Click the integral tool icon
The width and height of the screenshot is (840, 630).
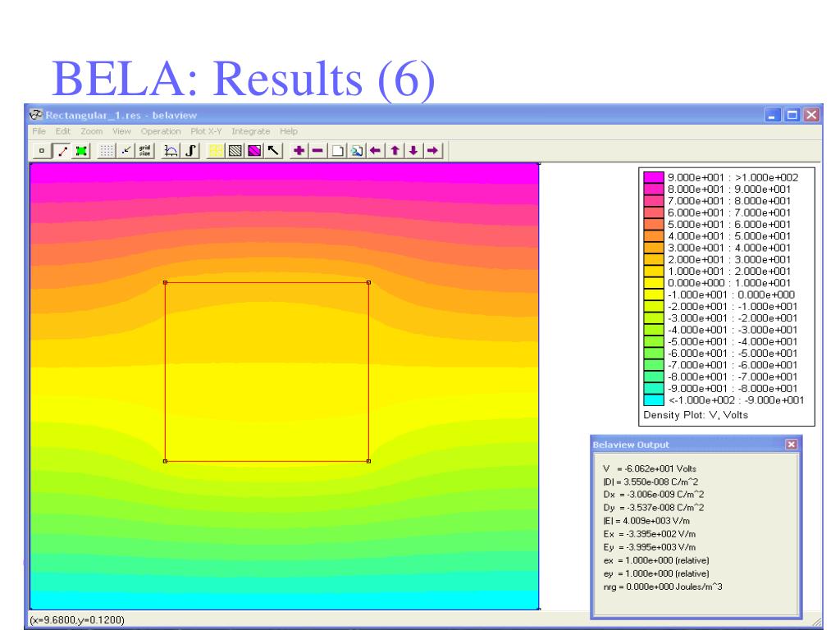[190, 151]
